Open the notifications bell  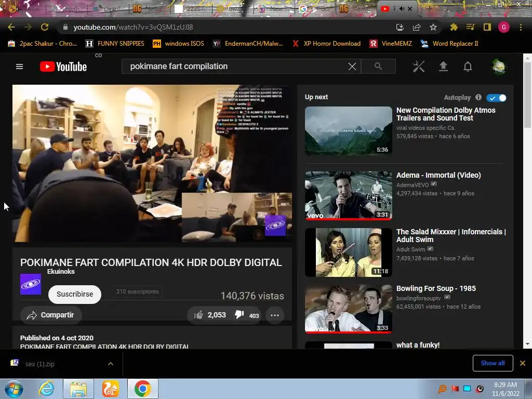pyautogui.click(x=468, y=66)
